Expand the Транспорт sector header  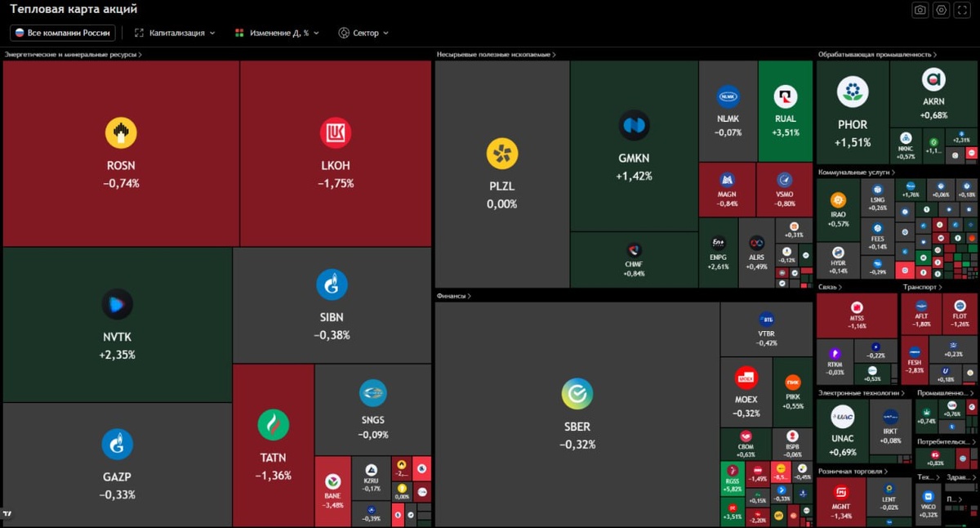[x=923, y=287]
